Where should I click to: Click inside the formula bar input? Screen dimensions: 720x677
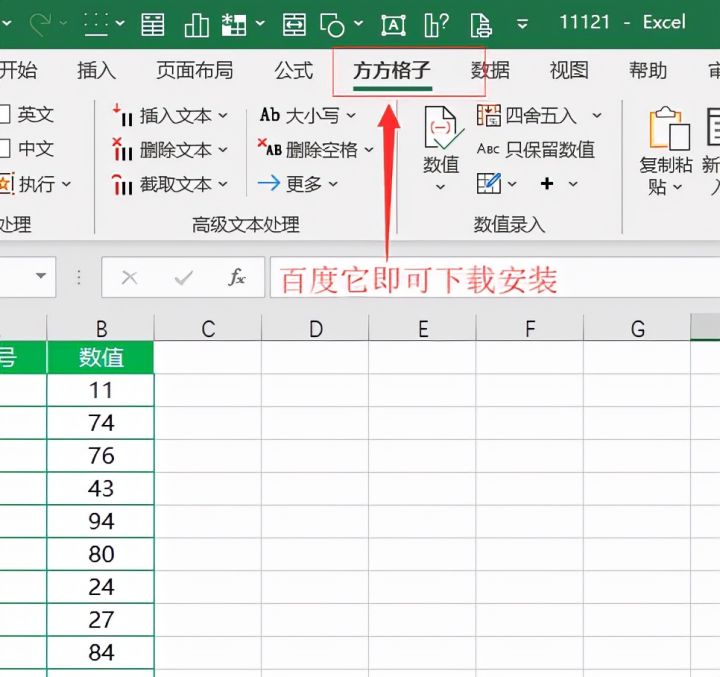click(495, 277)
